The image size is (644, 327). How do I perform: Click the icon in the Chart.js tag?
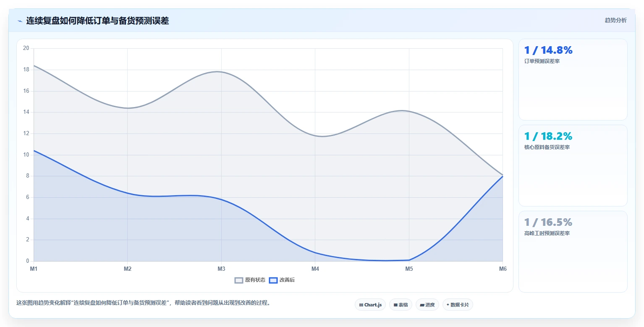(361, 305)
